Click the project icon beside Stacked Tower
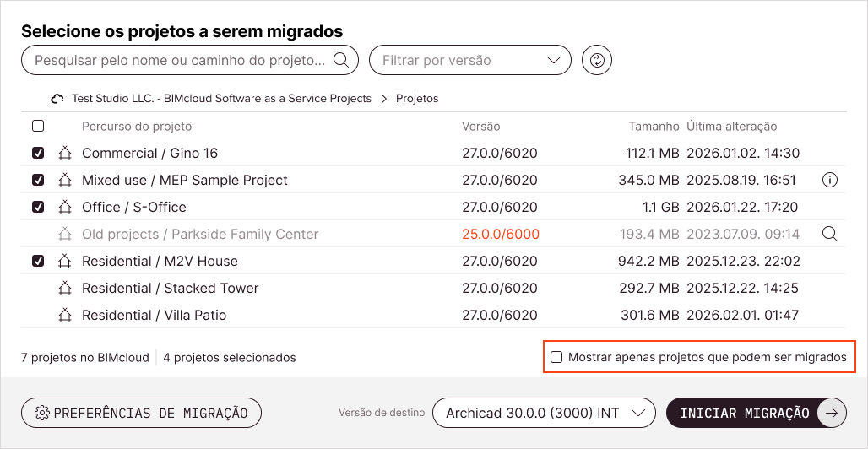This screenshot has width=868, height=449. pos(65,289)
